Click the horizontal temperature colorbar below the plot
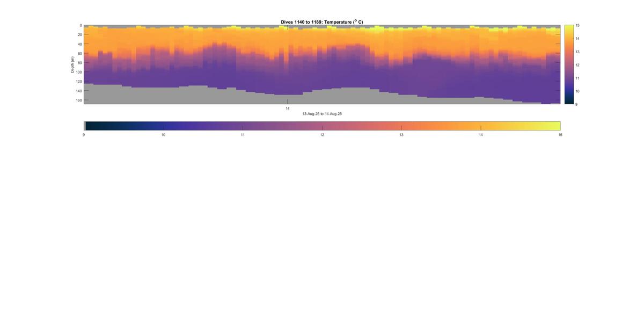 click(322, 126)
